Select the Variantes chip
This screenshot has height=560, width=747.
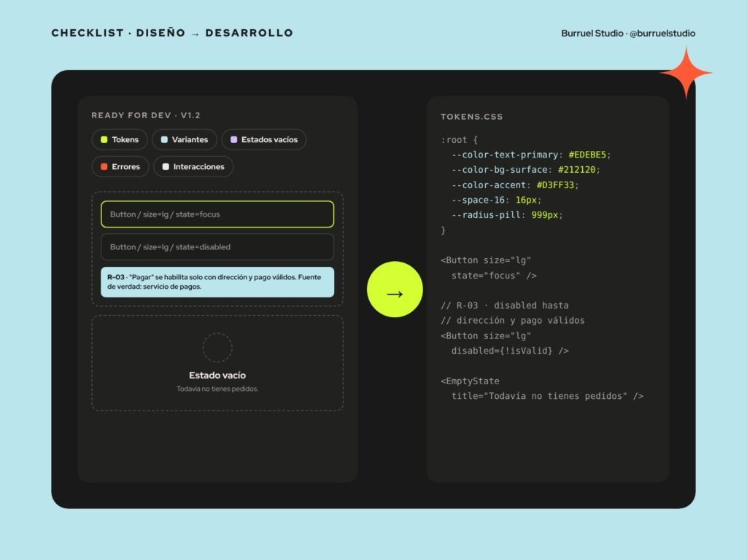pyautogui.click(x=185, y=139)
